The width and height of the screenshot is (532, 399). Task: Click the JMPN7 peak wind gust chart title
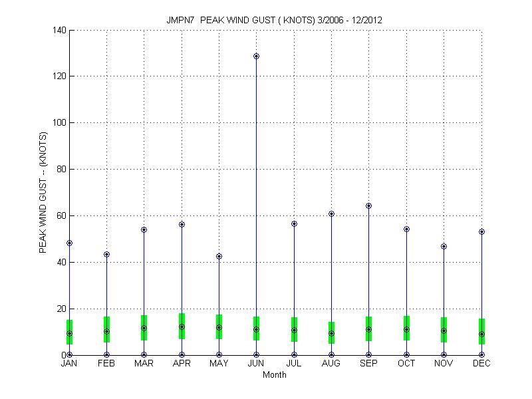[274, 20]
